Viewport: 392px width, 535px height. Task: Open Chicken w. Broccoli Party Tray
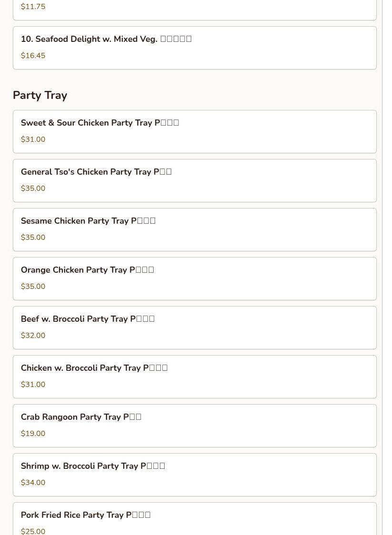[94, 368]
